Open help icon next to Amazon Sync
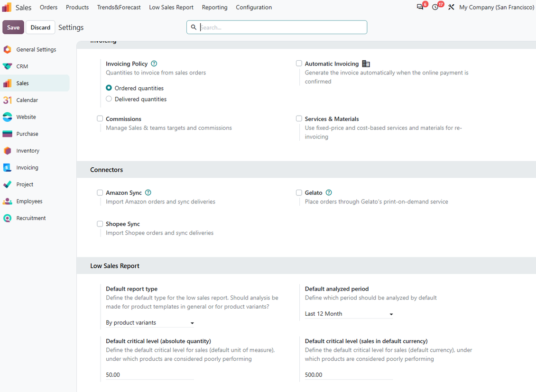This screenshot has width=536, height=392. 148,192
